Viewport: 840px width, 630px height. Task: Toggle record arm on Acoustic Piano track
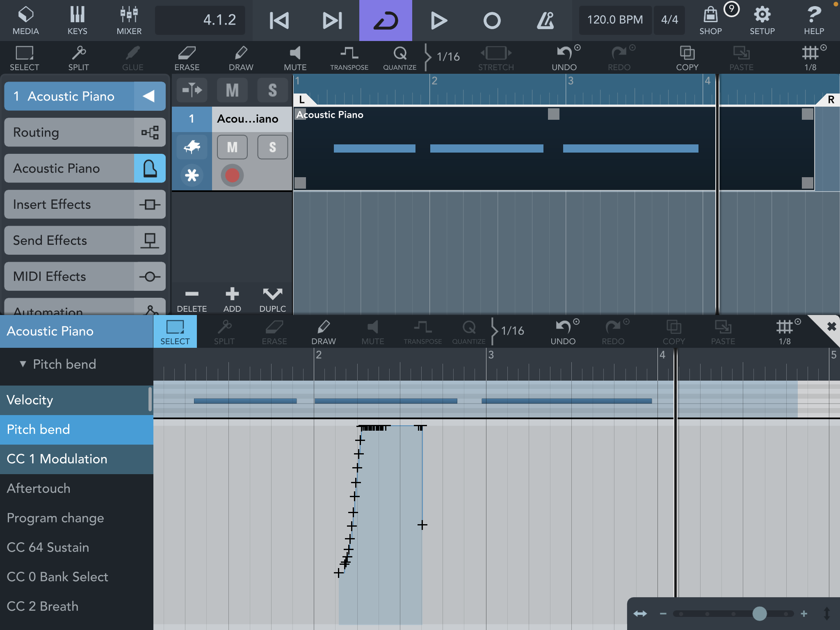[x=232, y=175]
